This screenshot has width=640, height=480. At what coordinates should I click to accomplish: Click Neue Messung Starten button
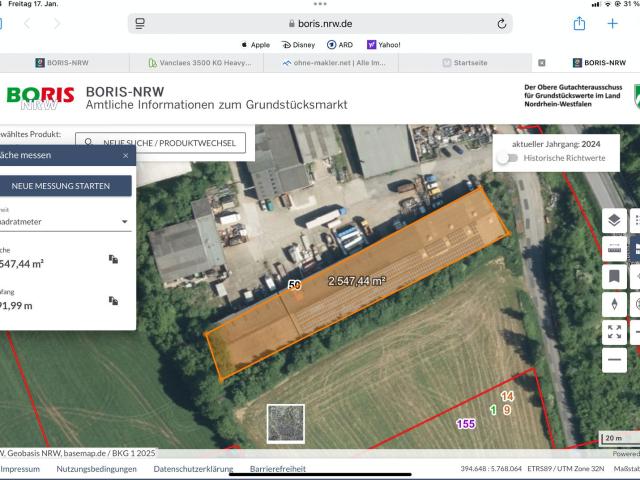[x=66, y=186]
